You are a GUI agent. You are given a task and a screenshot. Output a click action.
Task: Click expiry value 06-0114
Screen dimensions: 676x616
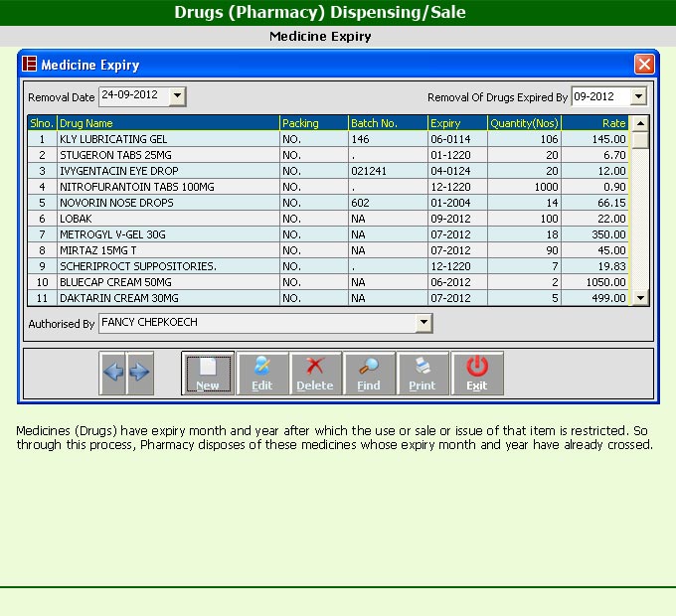pos(458,139)
